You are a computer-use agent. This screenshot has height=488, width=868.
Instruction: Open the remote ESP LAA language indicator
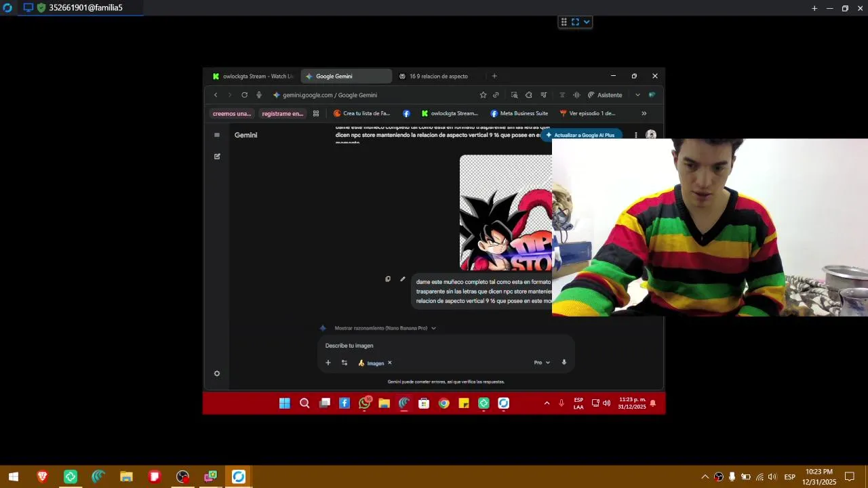[x=578, y=403]
